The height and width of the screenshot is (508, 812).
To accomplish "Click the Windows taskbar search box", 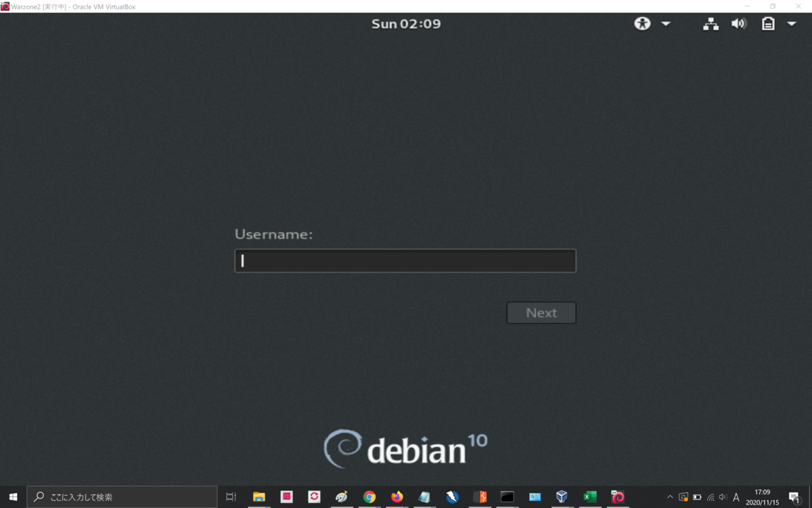I will pos(122,496).
